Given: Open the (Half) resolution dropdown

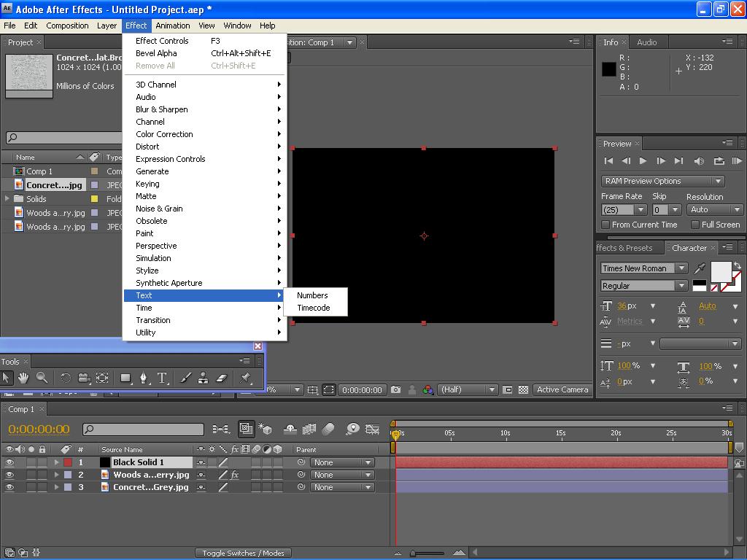Looking at the screenshot, I should (468, 389).
